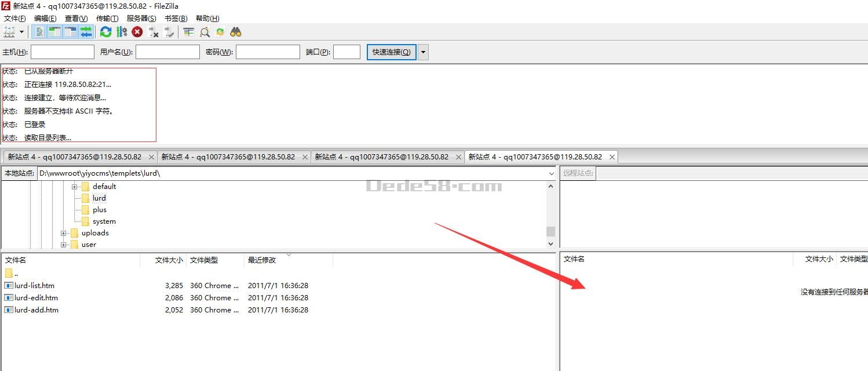This screenshot has height=371, width=868.
Task: Open the 书签(B) menu
Action: pyautogui.click(x=176, y=19)
